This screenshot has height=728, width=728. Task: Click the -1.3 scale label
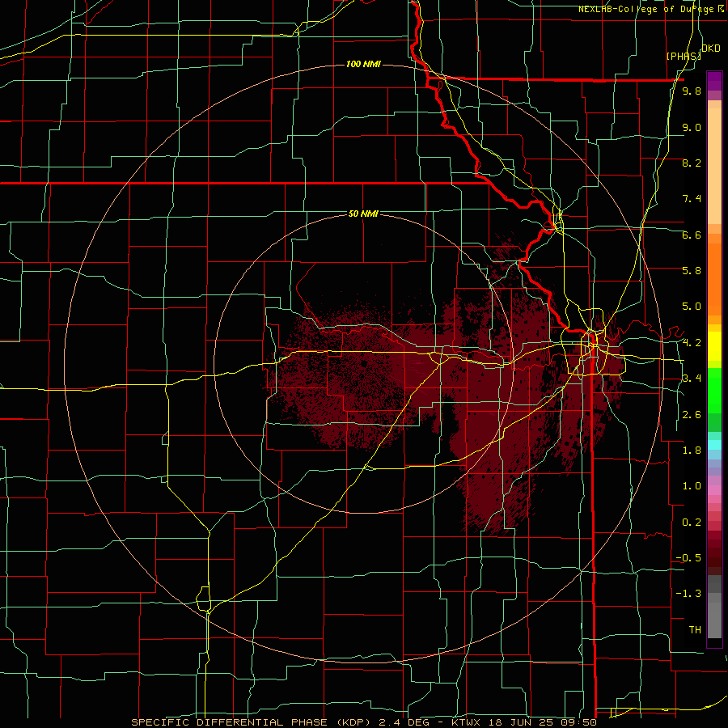tap(688, 594)
